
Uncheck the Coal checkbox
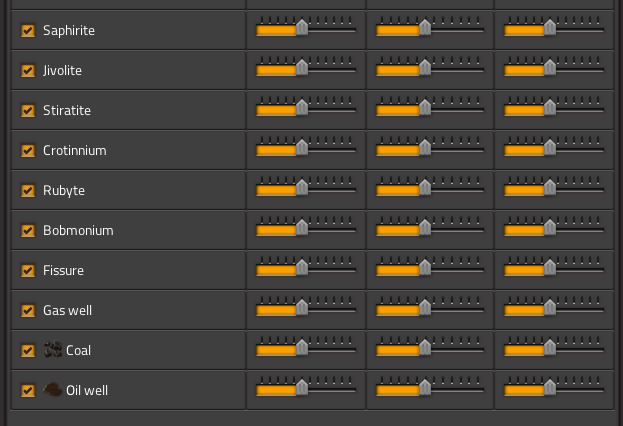[x=28, y=350]
